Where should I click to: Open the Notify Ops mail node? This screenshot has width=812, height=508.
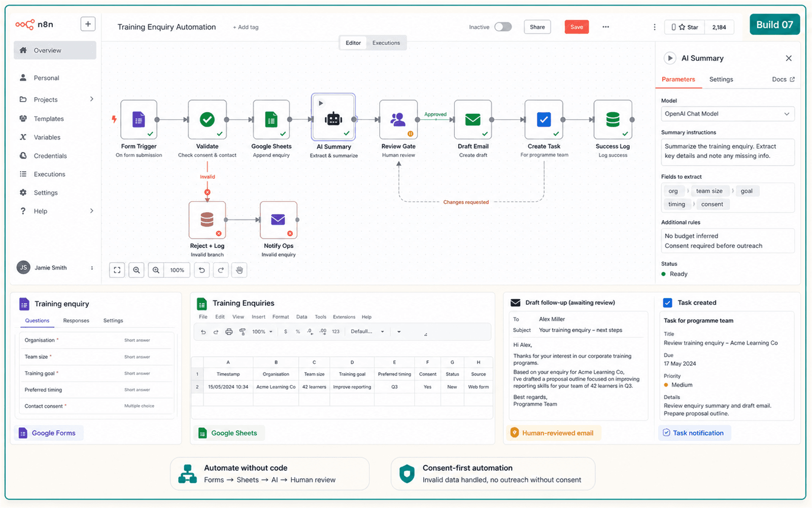coord(278,220)
